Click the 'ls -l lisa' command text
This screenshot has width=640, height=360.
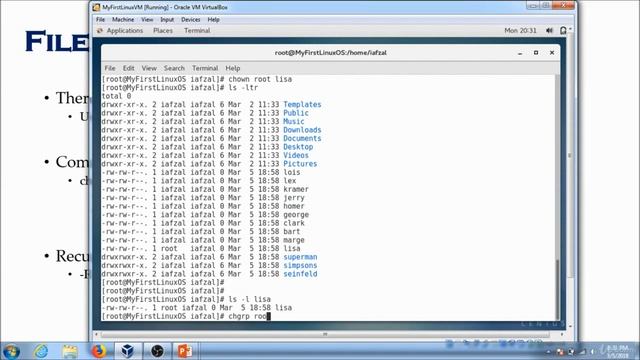click(x=249, y=299)
